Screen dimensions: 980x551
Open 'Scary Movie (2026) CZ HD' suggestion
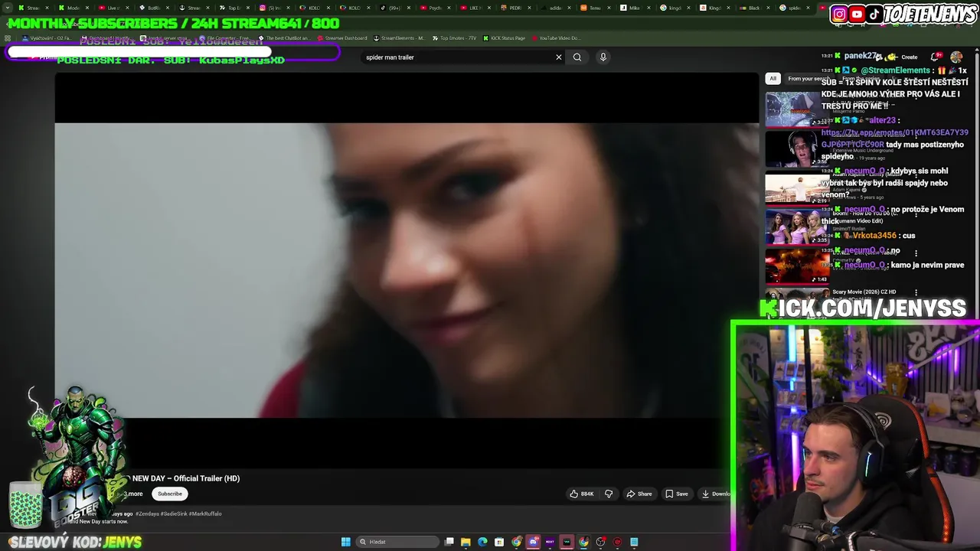point(864,292)
